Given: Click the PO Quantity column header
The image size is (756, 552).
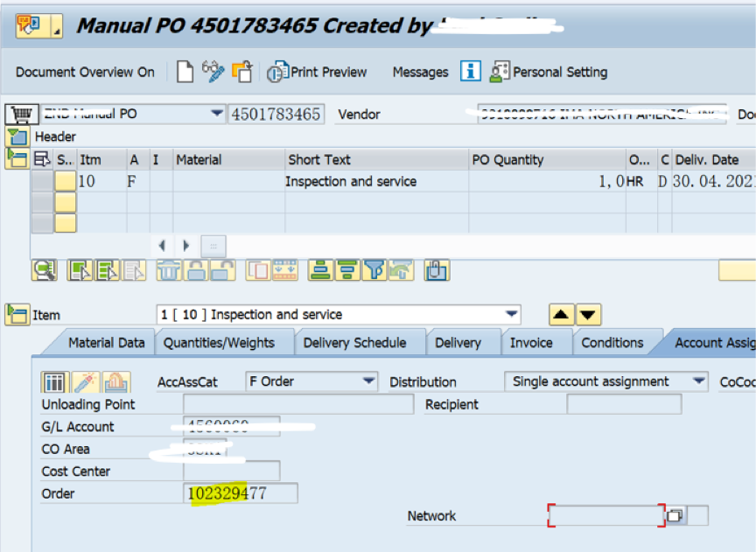Looking at the screenshot, I should (x=547, y=159).
